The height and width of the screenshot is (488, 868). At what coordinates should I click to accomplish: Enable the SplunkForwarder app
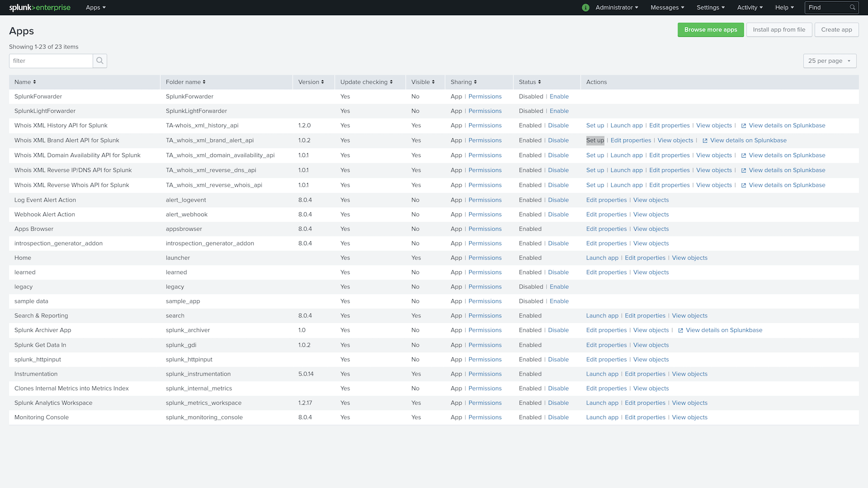pos(559,96)
